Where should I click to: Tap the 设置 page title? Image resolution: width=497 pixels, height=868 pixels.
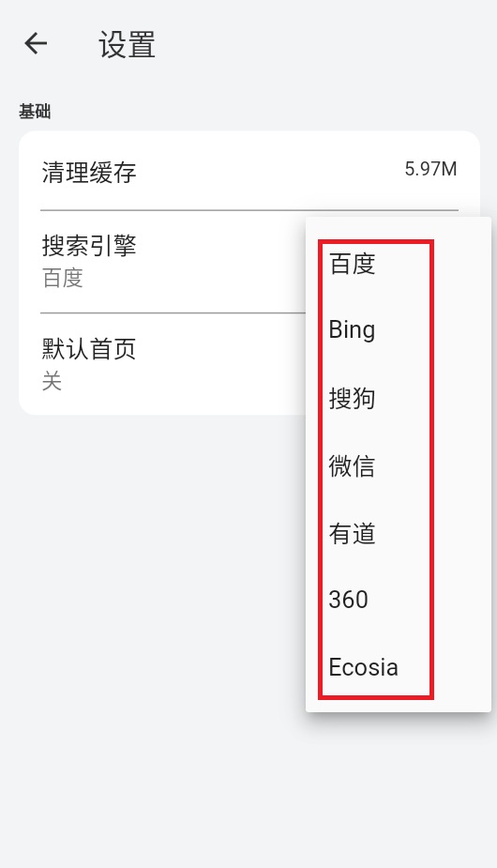tap(128, 44)
